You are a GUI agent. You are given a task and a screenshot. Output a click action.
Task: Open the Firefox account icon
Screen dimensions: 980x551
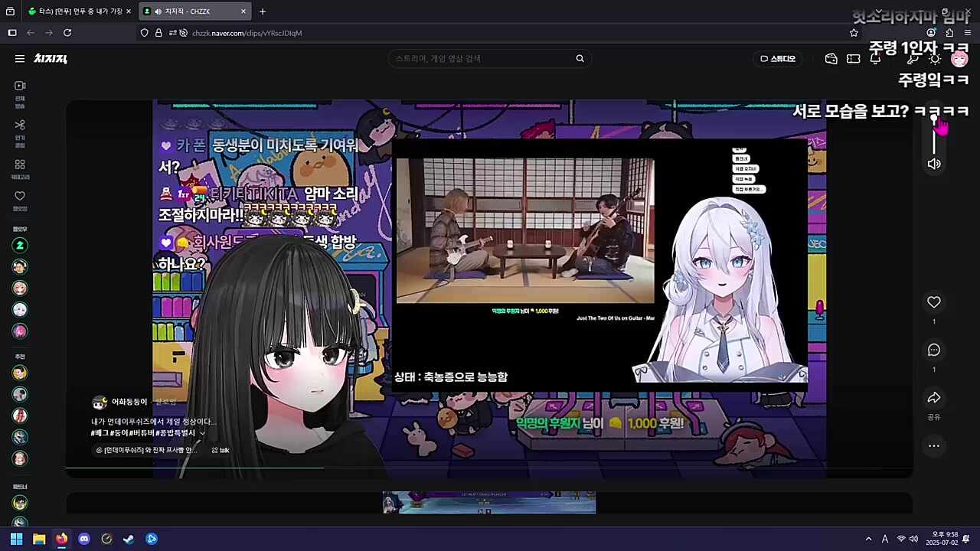tap(931, 33)
